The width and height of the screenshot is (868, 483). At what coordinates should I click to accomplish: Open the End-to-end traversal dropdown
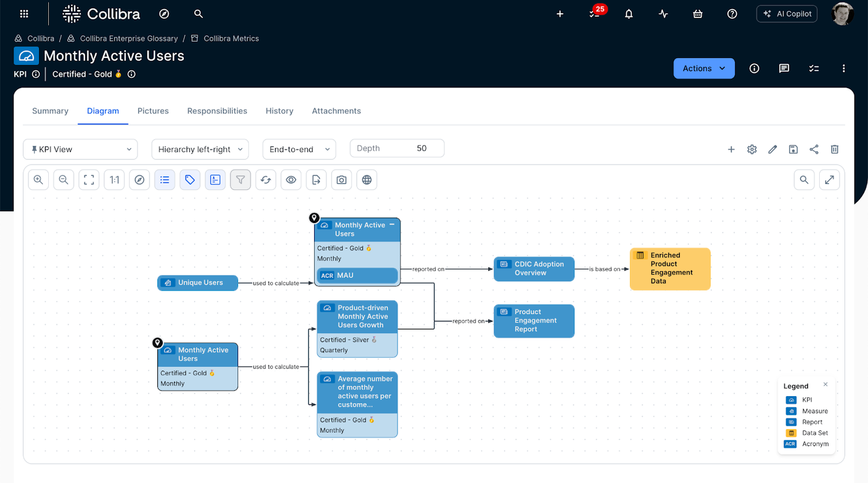pyautogui.click(x=299, y=149)
